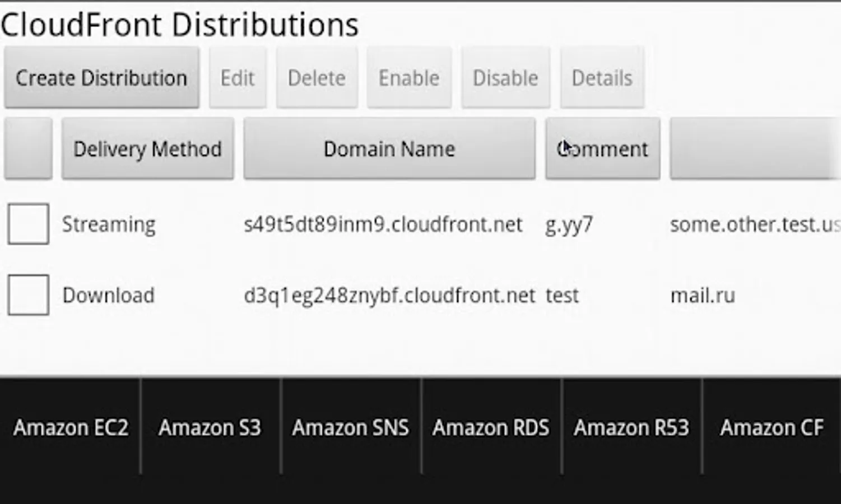Tick the checkbox for the Streaming distribution
841x504 pixels.
[x=28, y=224]
